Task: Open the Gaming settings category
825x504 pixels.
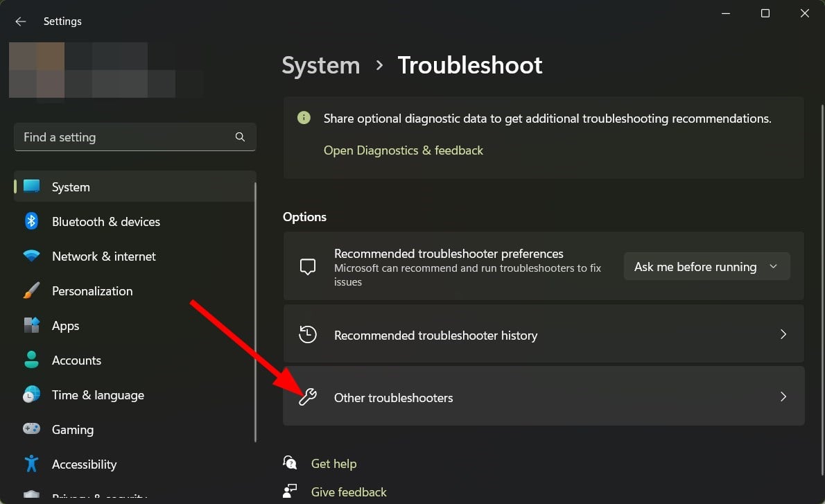Action: click(72, 430)
